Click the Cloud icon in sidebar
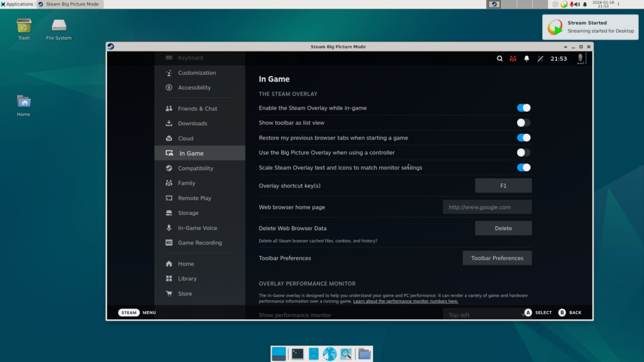 tap(169, 138)
